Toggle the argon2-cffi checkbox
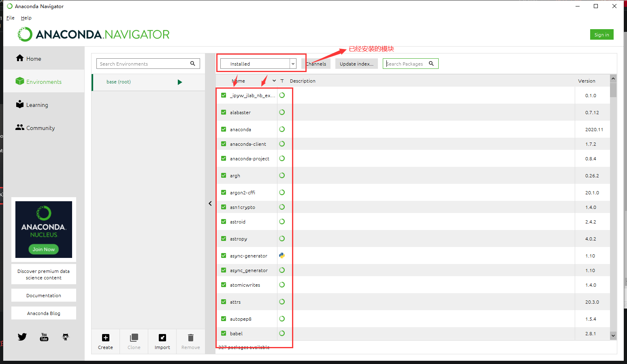 [224, 192]
